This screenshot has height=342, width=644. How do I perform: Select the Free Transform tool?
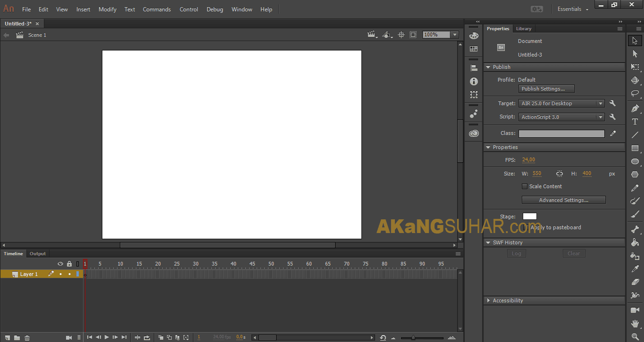(x=635, y=67)
